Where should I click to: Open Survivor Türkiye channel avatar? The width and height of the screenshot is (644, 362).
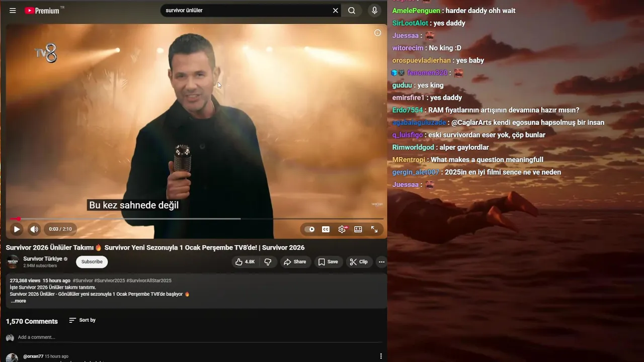[13, 261]
